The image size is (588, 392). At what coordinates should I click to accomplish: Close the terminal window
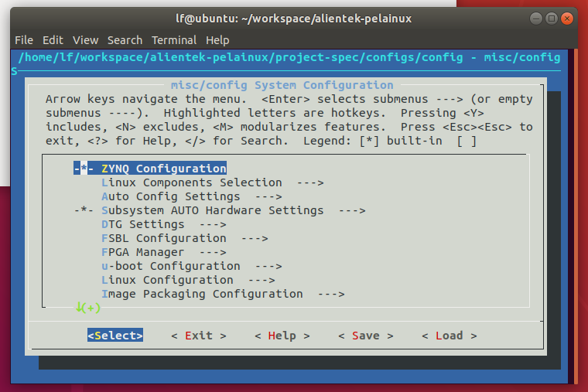pyautogui.click(x=566, y=19)
